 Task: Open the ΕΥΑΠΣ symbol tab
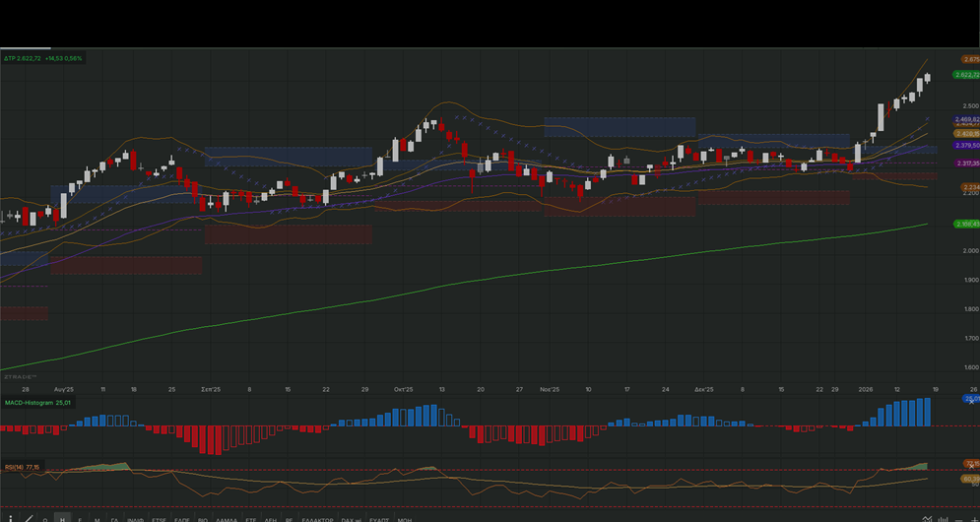coord(379,520)
